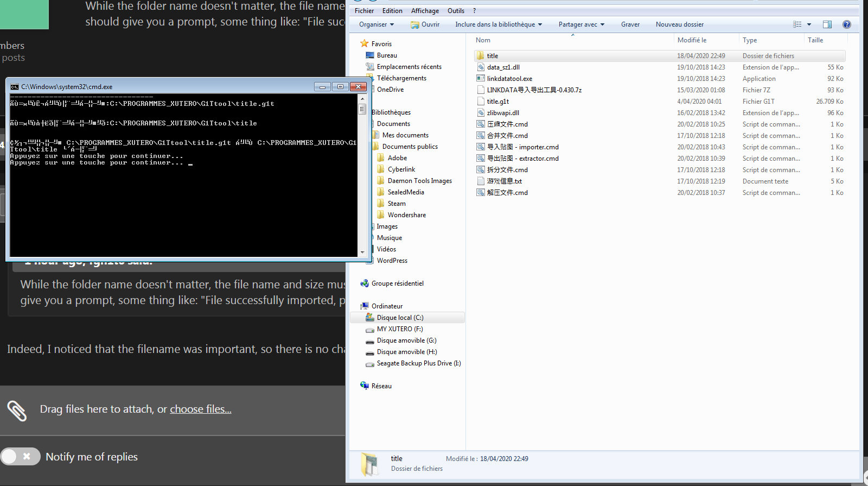
Task: Select the Wondershare folder
Action: coord(407,215)
